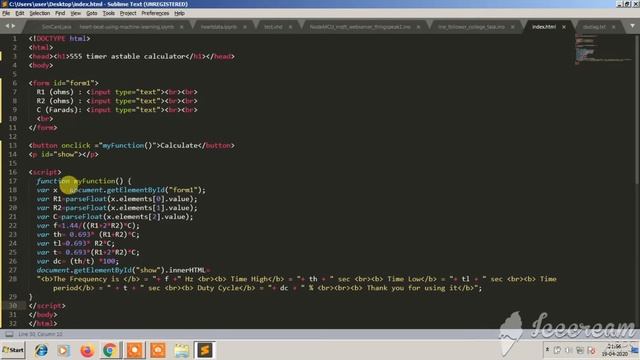Select the active index.html tab
This screenshot has height=360, width=640.
[544, 27]
